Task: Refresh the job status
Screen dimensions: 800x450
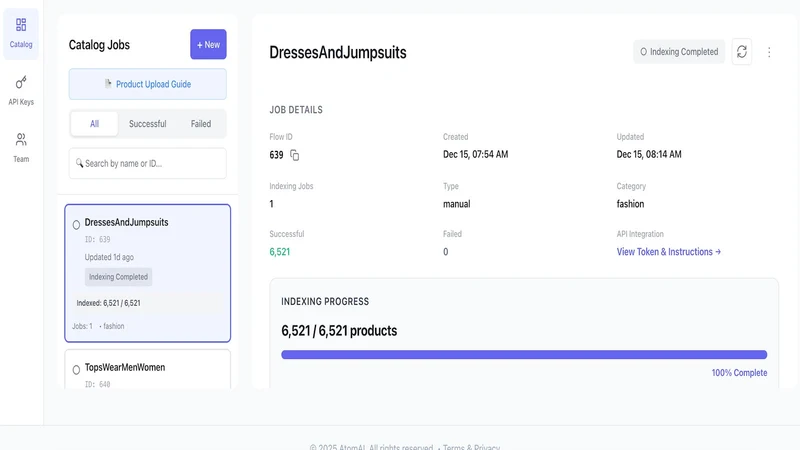Action: (741, 52)
